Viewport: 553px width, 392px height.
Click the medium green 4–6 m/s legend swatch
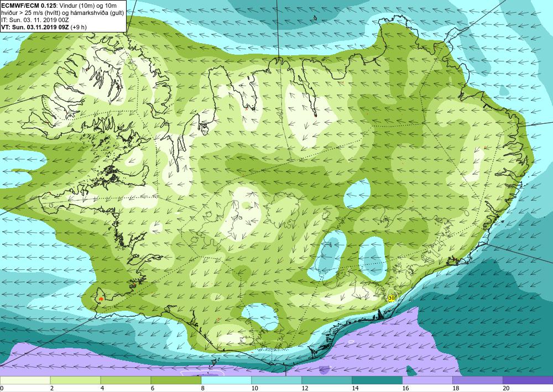click(x=126, y=380)
